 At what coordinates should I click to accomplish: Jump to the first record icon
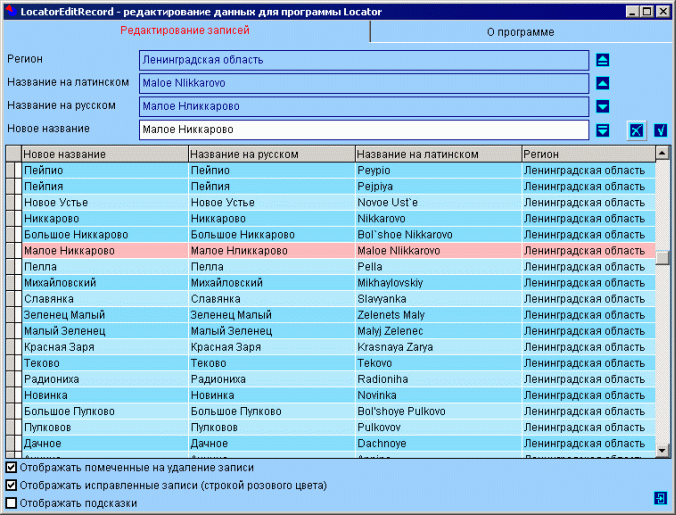tap(602, 60)
